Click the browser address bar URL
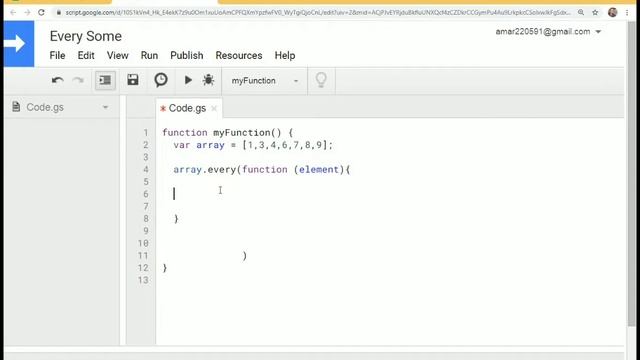Viewport: 640px width, 360px height. [318, 13]
